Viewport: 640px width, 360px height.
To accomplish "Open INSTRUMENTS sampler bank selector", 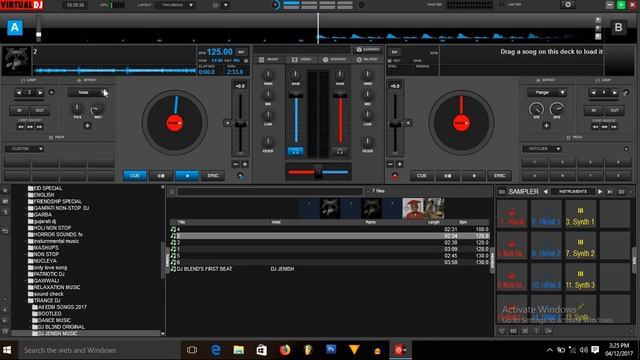I will click(573, 191).
